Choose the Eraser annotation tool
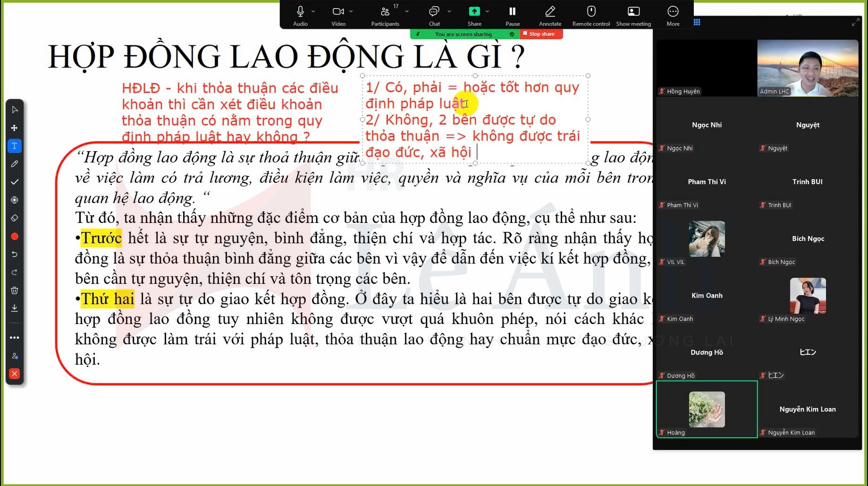The width and height of the screenshot is (868, 486). pos(15,218)
